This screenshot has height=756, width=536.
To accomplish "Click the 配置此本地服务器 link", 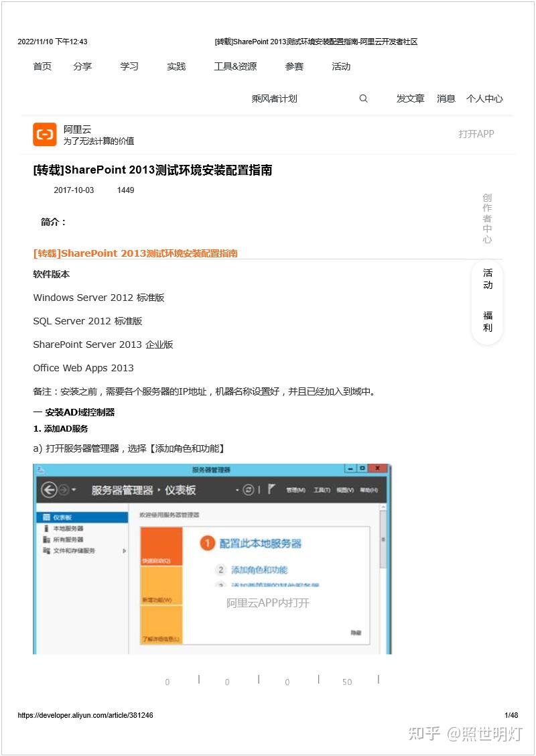I will 260,544.
